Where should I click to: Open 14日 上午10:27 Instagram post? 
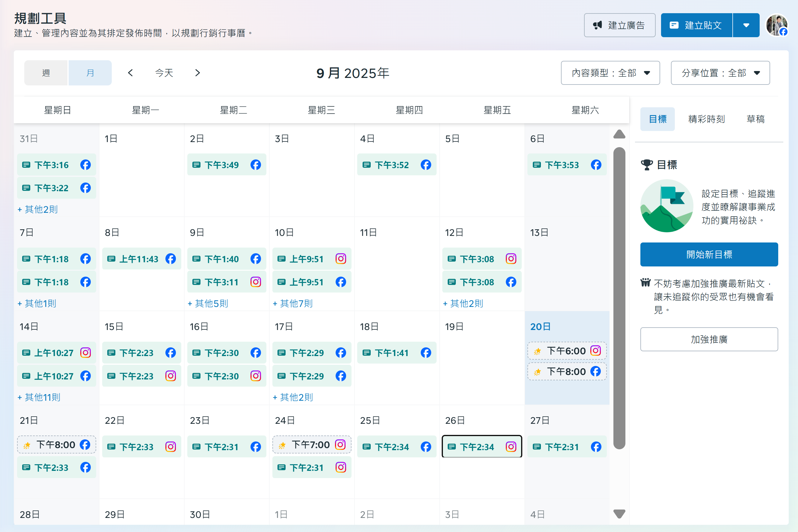click(57, 352)
